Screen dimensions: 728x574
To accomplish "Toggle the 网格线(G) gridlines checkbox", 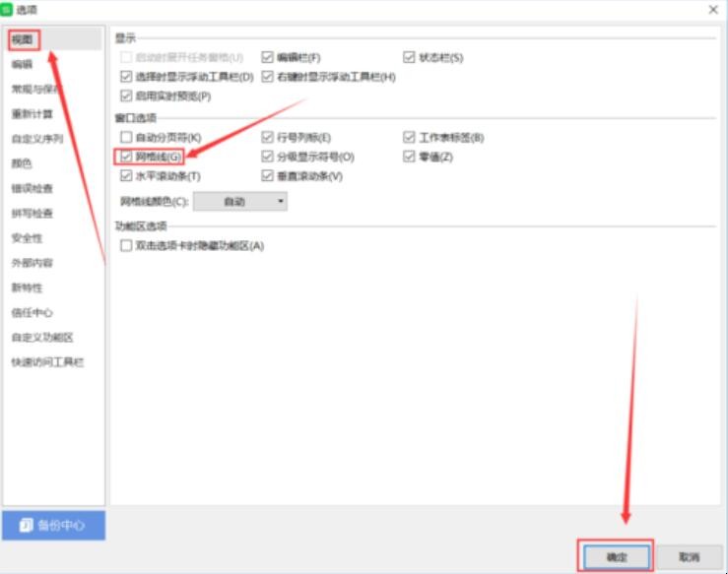I will (126, 157).
